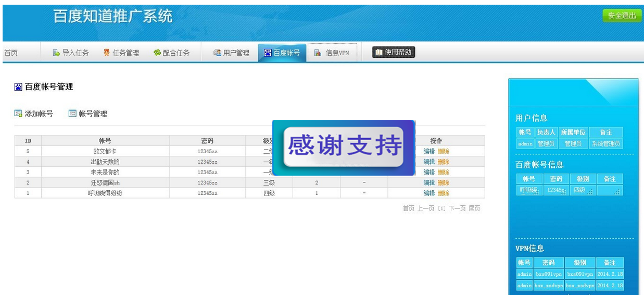The height and width of the screenshot is (295, 644).
Task: Click the paw icon beside 百度帐号管理 heading
Action: (x=18, y=87)
